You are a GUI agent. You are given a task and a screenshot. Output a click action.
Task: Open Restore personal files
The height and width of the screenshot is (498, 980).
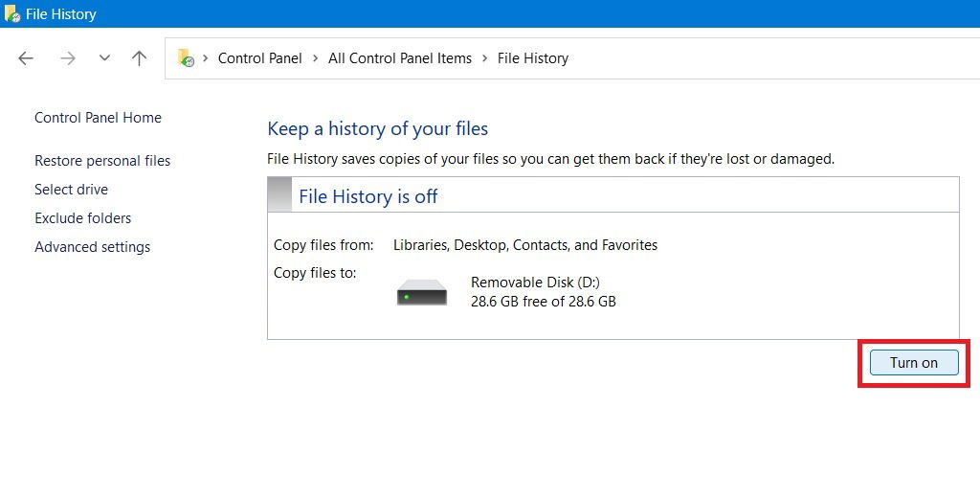pyautogui.click(x=102, y=161)
